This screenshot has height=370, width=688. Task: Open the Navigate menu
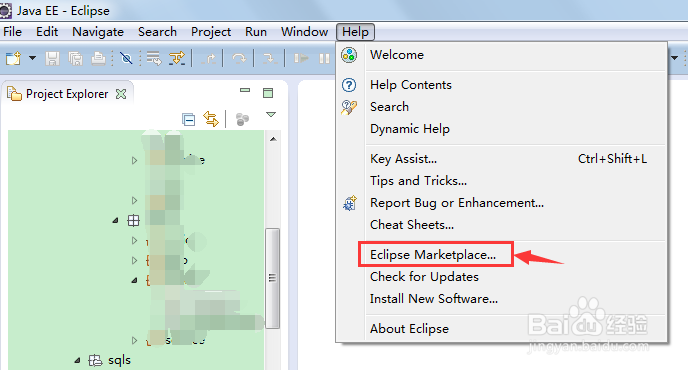pyautogui.click(x=98, y=32)
